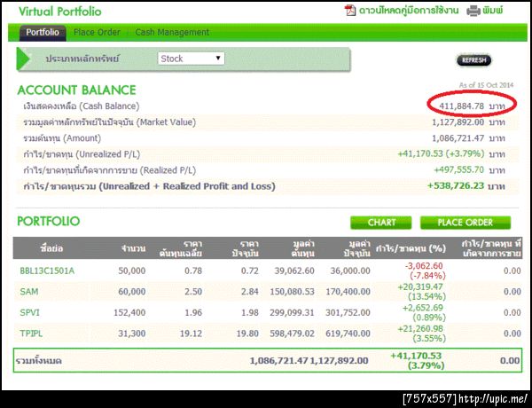Screen dimensions: 532x408
Task: Click the PORTFOLIO section heading
Action: tap(49, 222)
